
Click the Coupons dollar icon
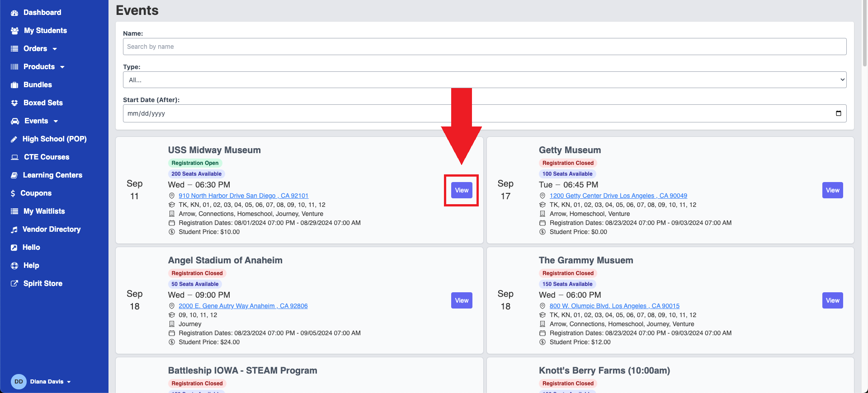(x=13, y=193)
